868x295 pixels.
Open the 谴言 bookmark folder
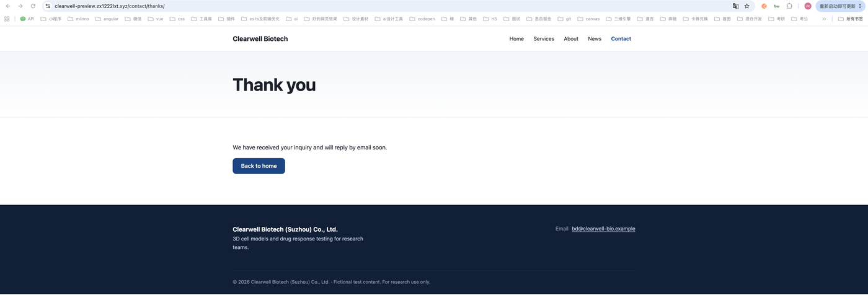point(645,19)
